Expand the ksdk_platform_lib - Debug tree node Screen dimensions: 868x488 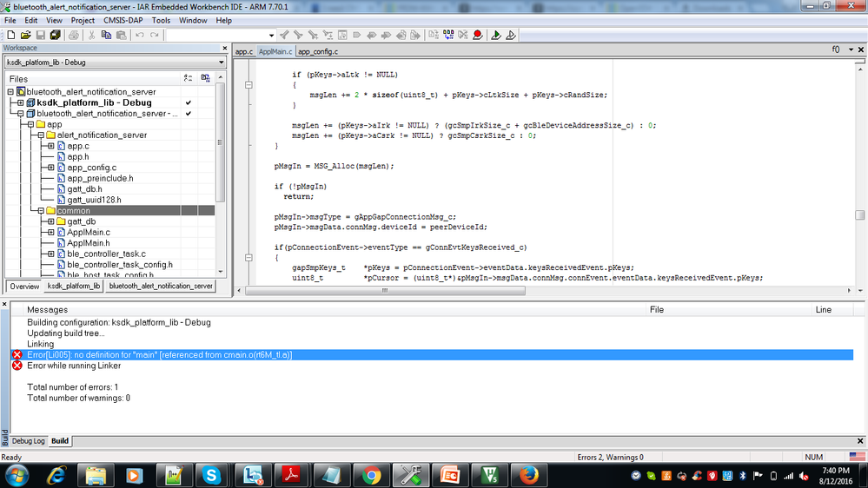[21, 103]
